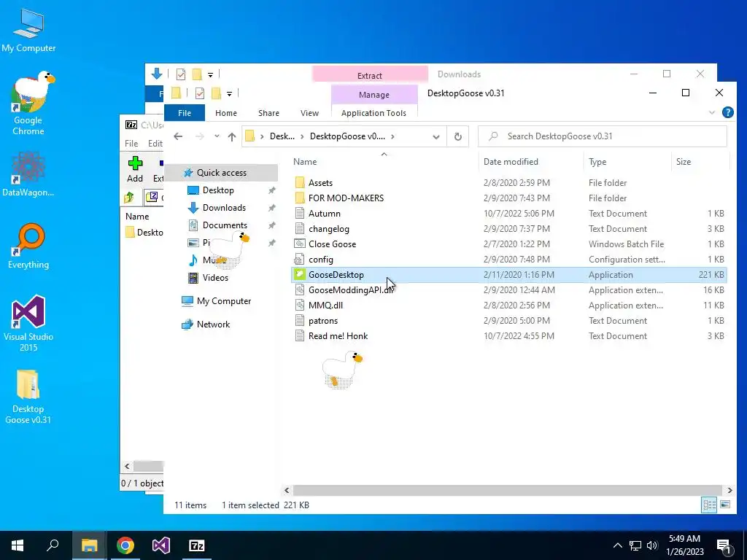Open the Home ribbon tab

226,113
